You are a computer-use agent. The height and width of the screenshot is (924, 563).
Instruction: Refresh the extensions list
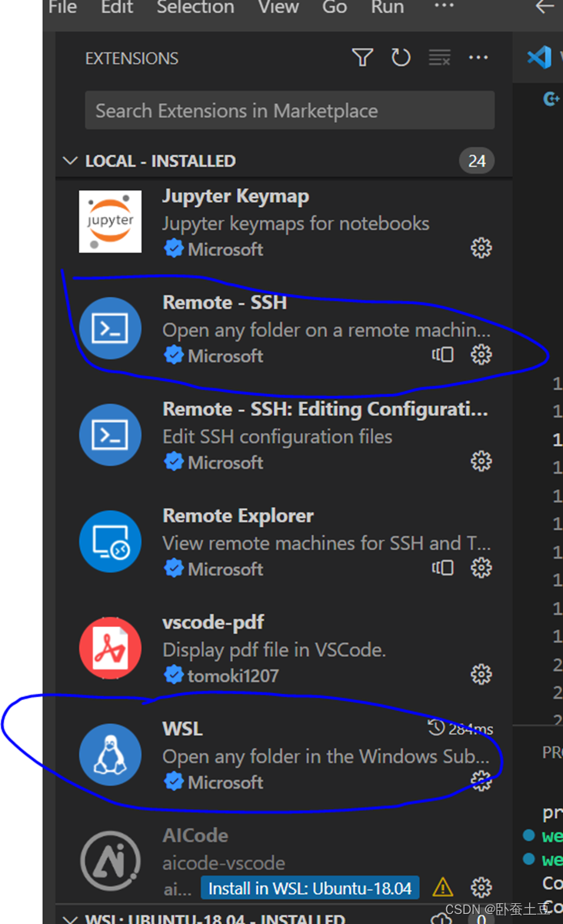tap(401, 58)
